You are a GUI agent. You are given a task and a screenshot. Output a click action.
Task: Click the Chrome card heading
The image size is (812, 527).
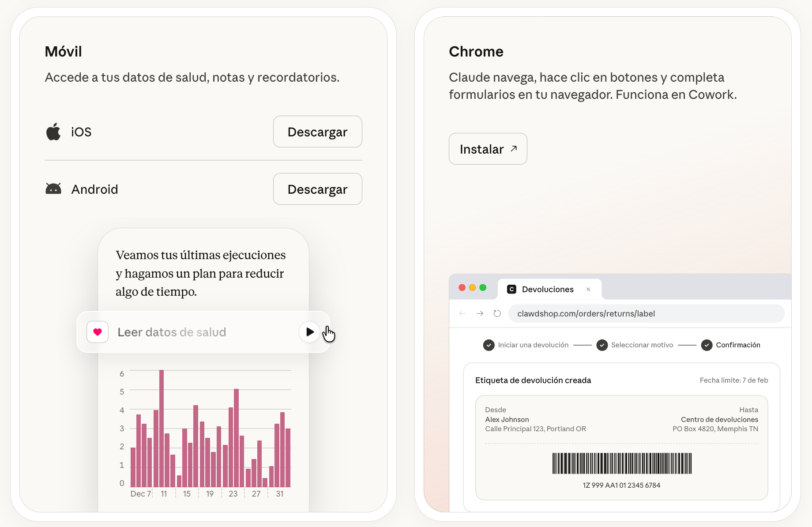pos(476,52)
